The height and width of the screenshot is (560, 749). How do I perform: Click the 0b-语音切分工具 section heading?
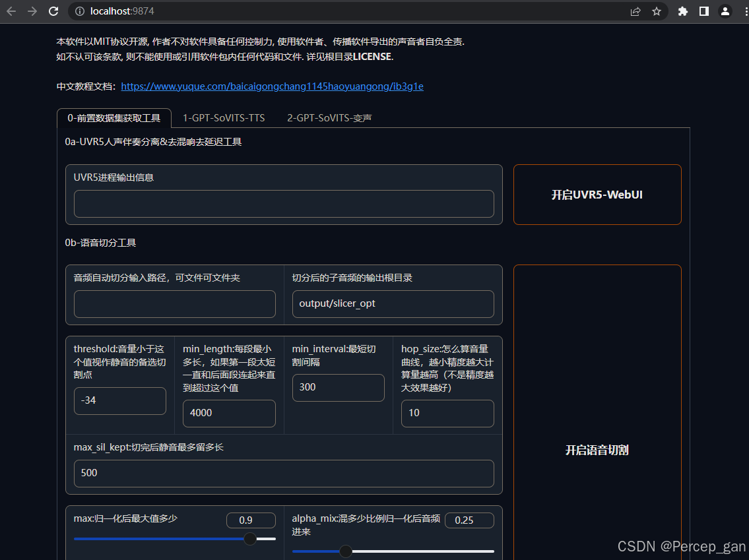tap(100, 243)
